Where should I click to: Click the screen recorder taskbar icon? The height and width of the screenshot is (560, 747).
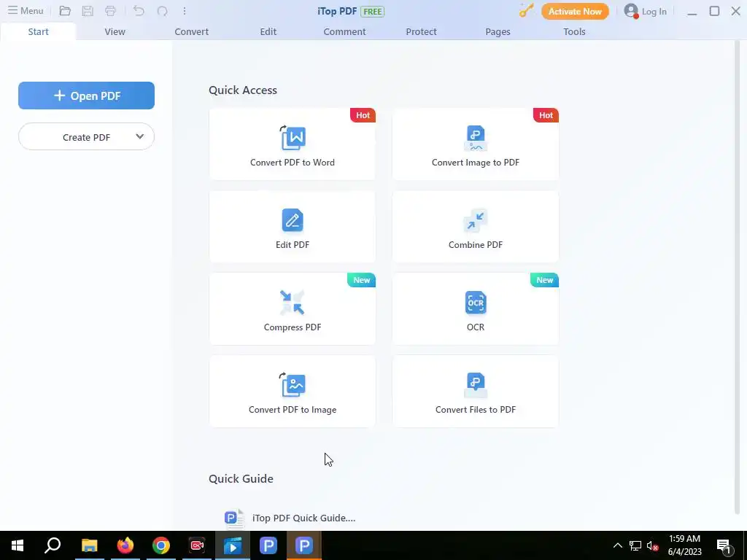[x=197, y=545]
